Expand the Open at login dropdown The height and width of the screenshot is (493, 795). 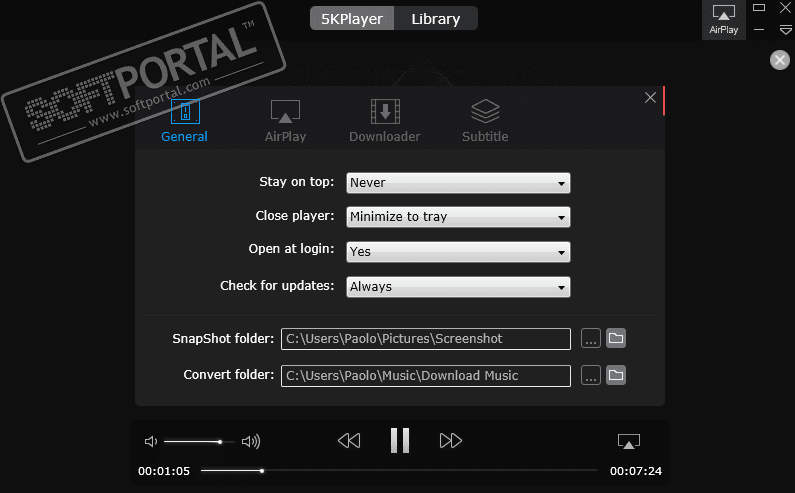[x=458, y=252]
